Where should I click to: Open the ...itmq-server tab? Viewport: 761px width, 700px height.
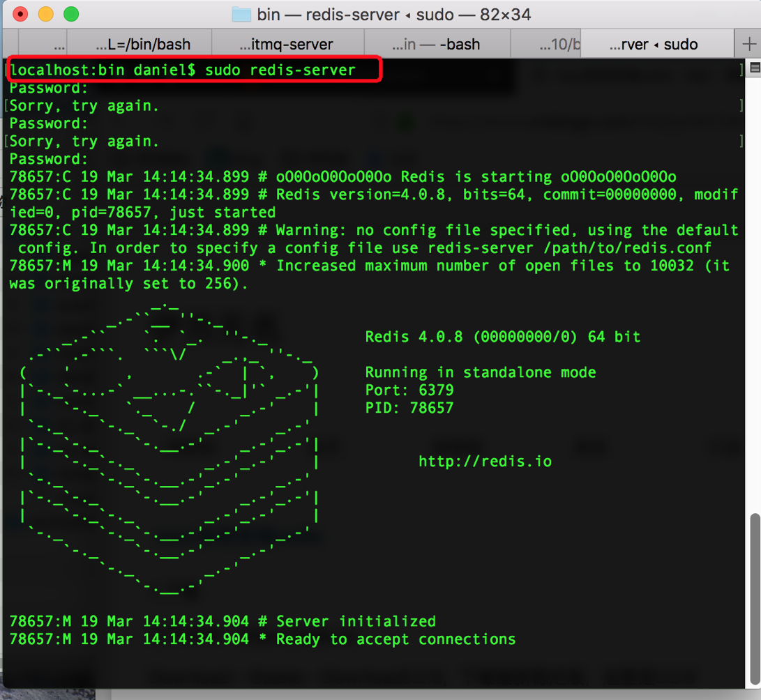[x=288, y=44]
